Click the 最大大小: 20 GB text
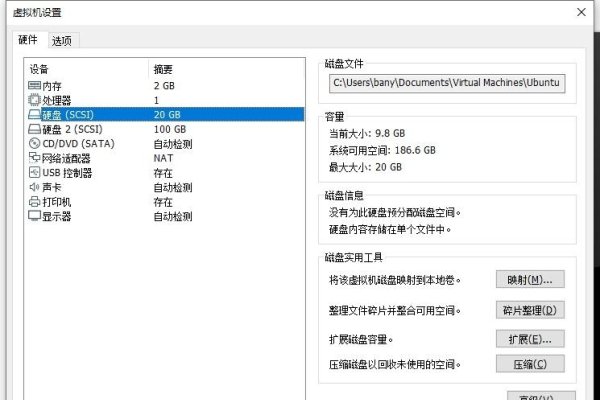This screenshot has width=600, height=400. (365, 167)
